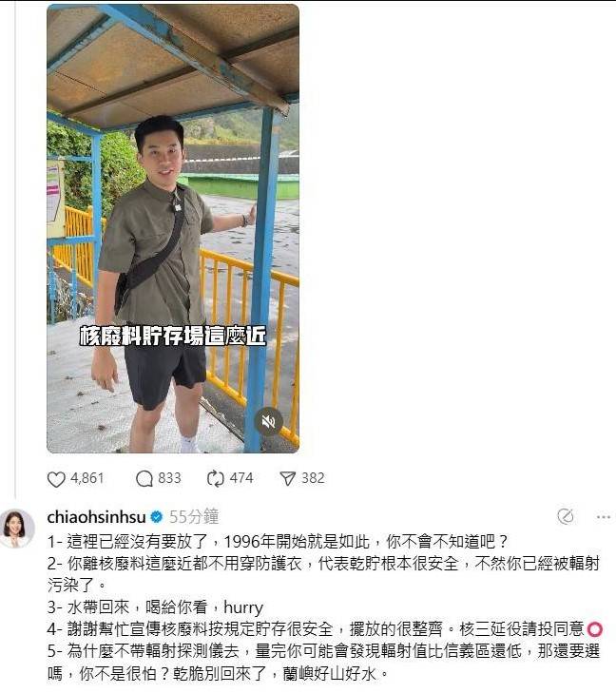The image size is (616, 693).
Task: Like the video post with heart icon
Action: point(56,479)
